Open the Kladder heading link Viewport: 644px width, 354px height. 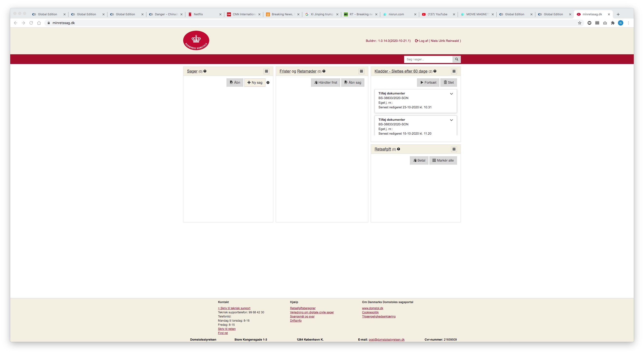pyautogui.click(x=401, y=71)
